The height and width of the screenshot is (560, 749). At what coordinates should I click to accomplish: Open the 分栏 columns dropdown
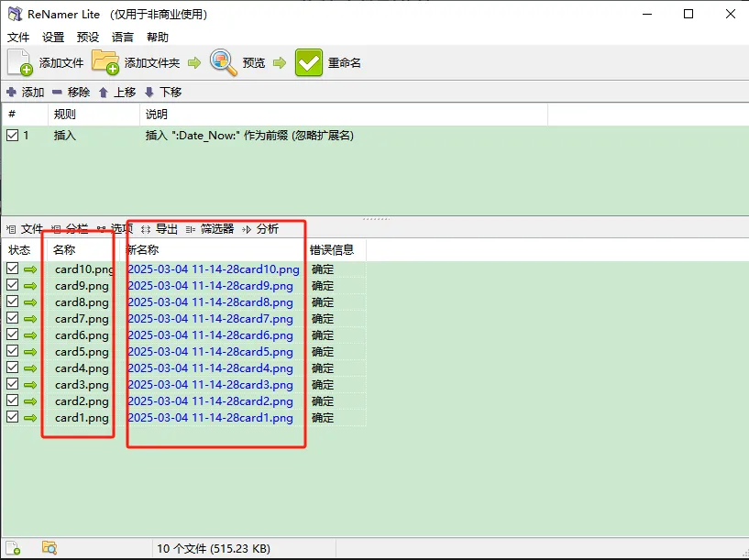pyautogui.click(x=70, y=229)
